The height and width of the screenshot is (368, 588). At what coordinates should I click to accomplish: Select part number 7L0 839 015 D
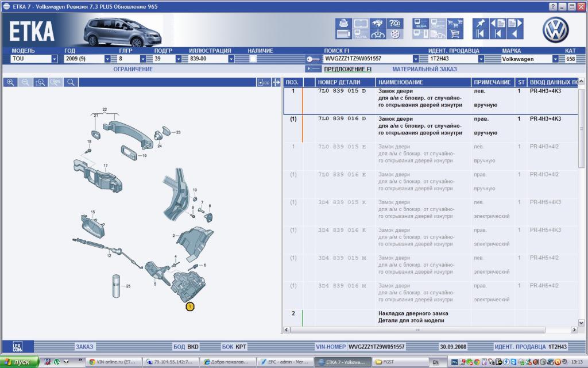(342, 91)
